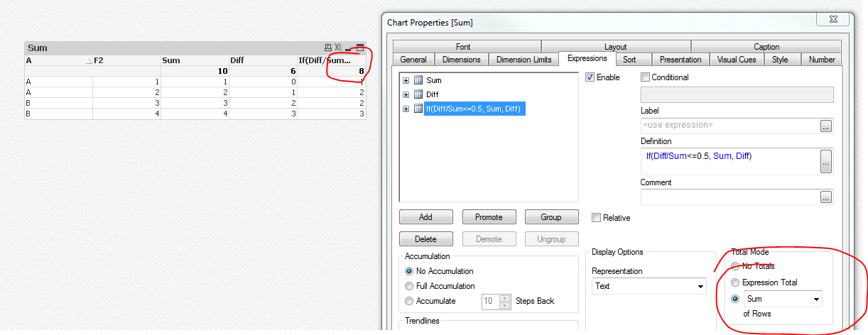This screenshot has height=335, width=868.
Task: Select the Accumulate Steps Back radio button
Action: click(408, 301)
